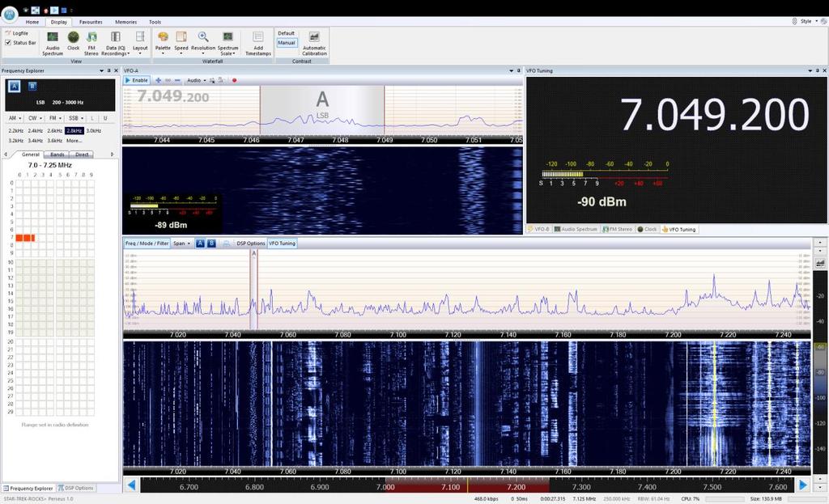Open the Tools ribbon tab
This screenshot has width=829, height=504.
[x=155, y=22]
